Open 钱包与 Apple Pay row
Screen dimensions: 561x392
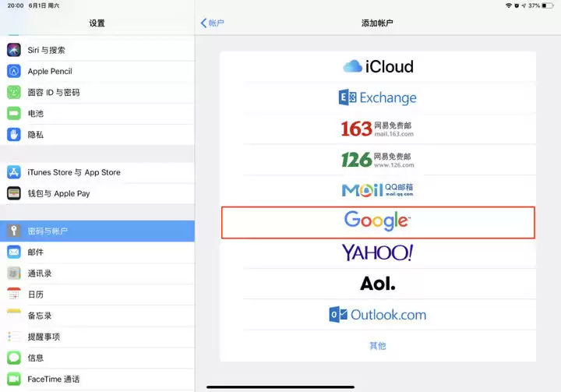point(97,193)
